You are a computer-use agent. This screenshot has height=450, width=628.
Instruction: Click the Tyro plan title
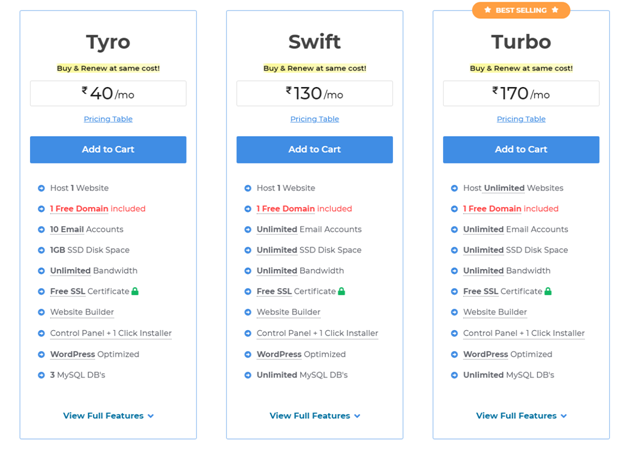tap(108, 42)
